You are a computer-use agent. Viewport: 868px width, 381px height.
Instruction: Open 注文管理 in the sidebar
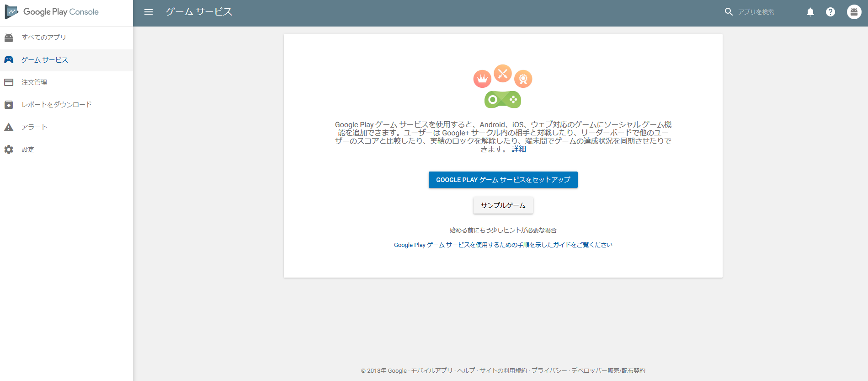click(66, 82)
